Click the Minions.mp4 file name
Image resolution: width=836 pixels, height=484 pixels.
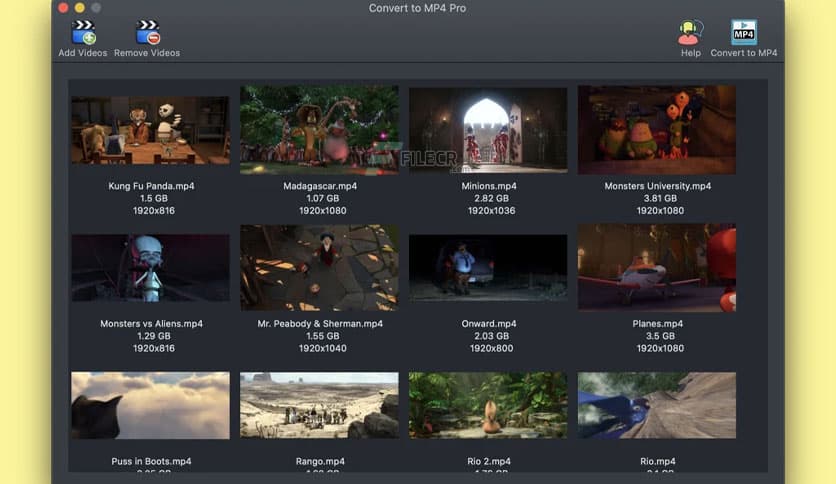click(489, 186)
